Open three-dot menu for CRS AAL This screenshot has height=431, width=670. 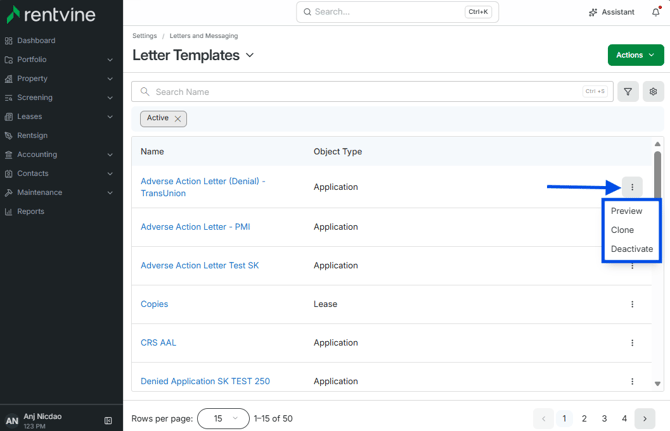[632, 343]
